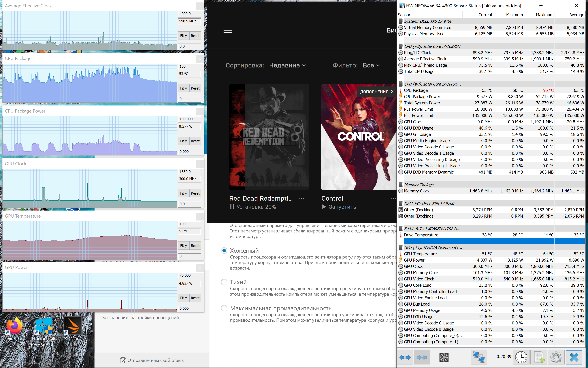Click Reset in GPU Clock graph window
The image size is (588, 368).
tap(195, 194)
